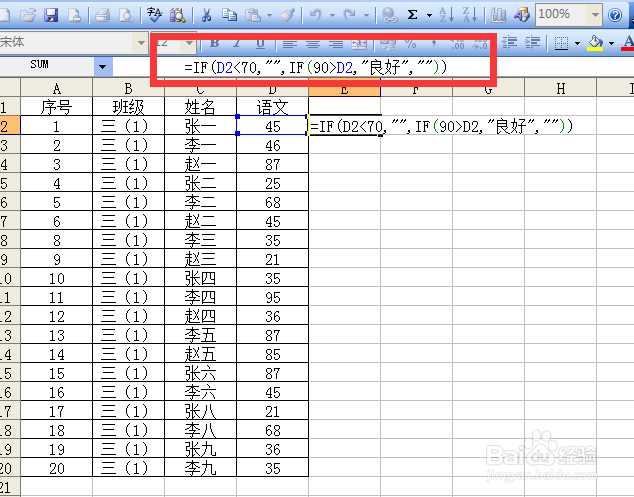Open the font name 宋体 dropdown arrow

[141, 42]
